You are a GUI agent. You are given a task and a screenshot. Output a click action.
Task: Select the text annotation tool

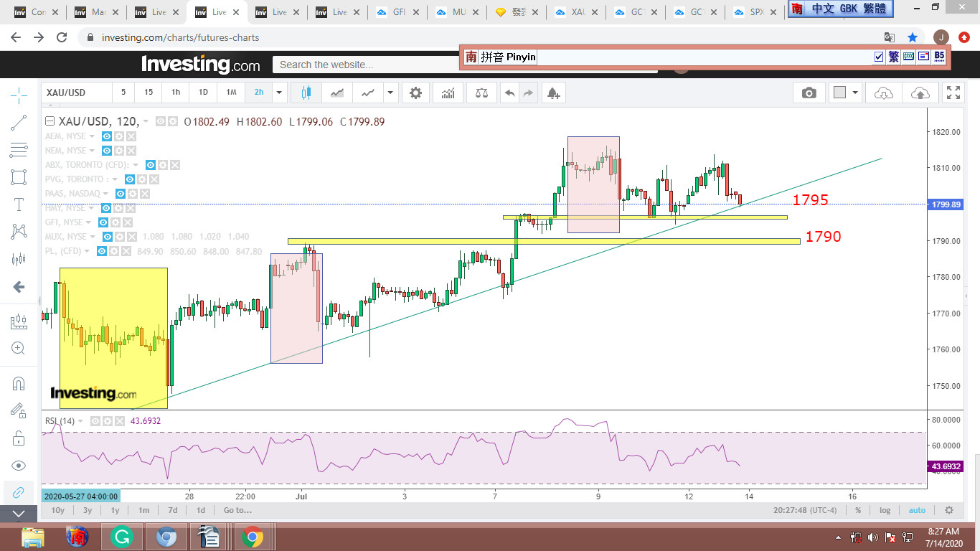(19, 204)
